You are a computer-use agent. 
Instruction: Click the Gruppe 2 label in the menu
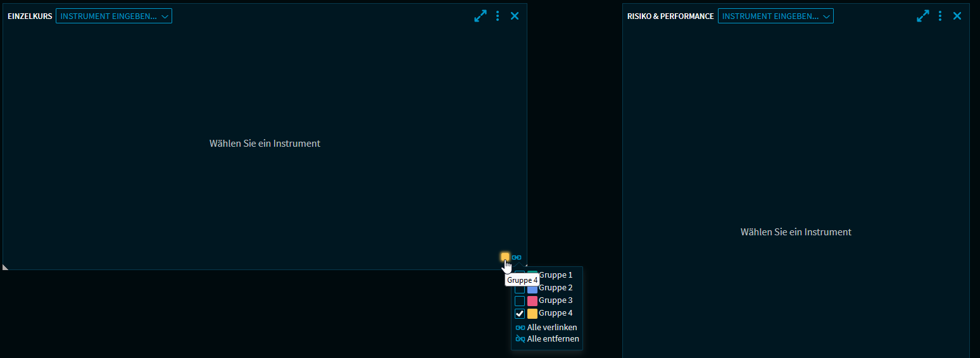(x=555, y=288)
